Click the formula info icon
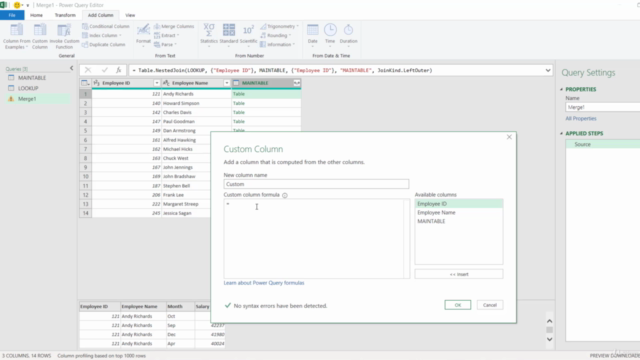This screenshot has height=360, width=640. (x=285, y=195)
